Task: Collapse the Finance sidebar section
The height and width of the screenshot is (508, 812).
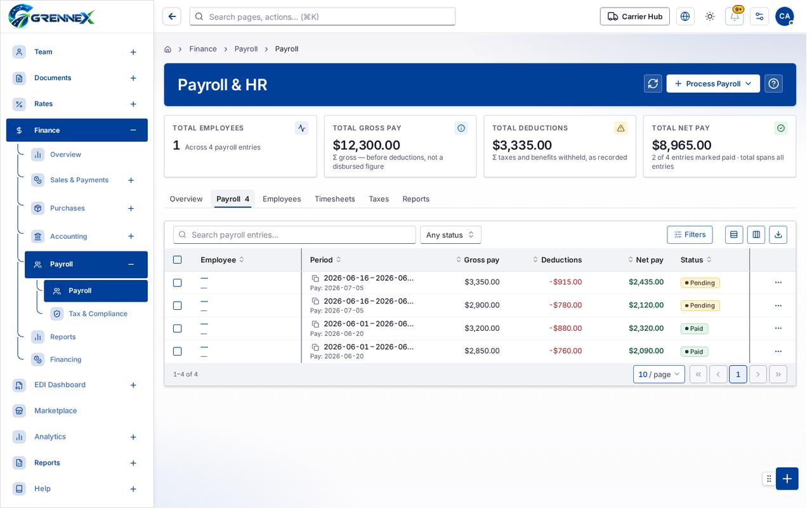Action: coord(133,130)
